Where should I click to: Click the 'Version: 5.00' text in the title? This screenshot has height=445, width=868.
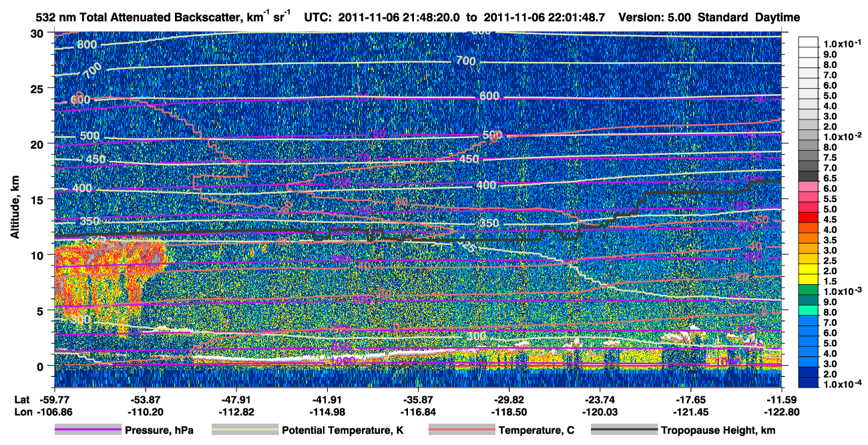click(654, 17)
